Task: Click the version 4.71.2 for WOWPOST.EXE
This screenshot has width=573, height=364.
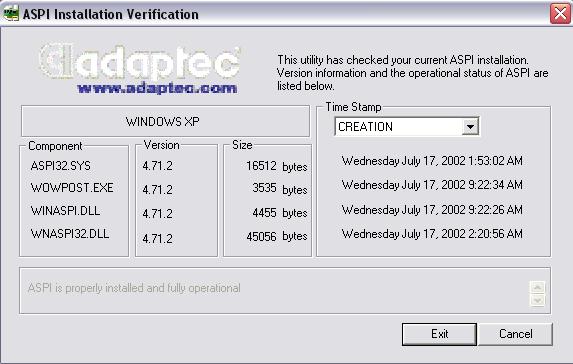Action: (158, 190)
